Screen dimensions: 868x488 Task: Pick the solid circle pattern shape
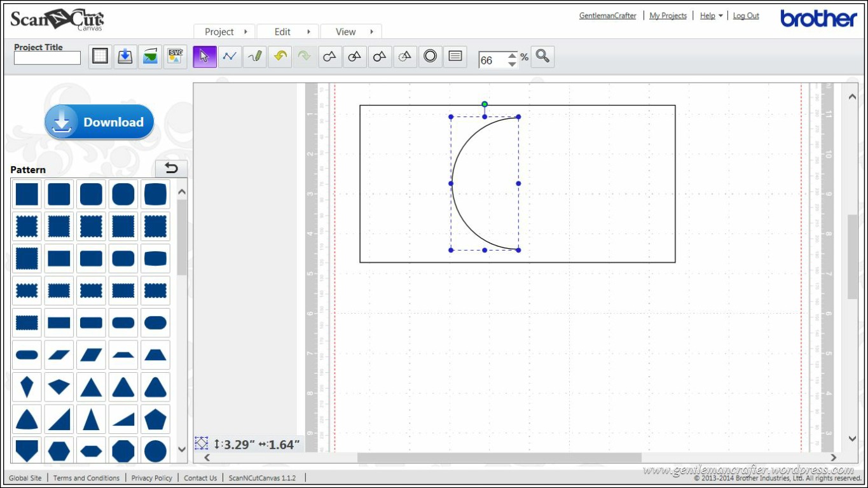[155, 451]
